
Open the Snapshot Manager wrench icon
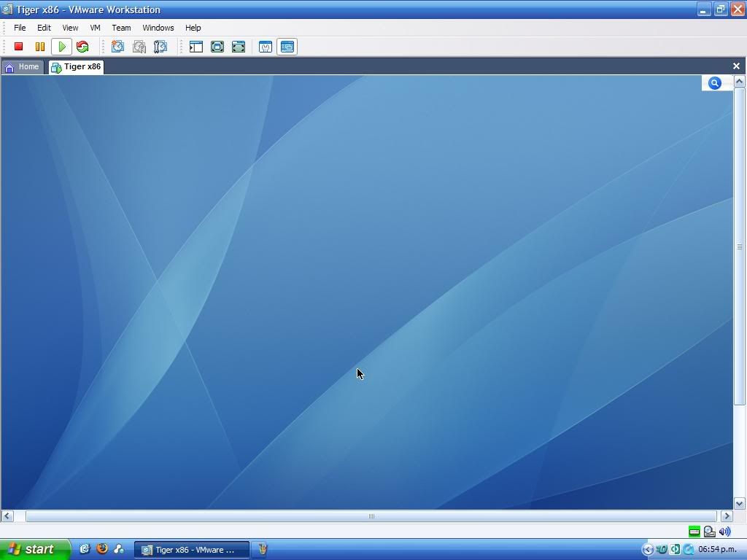(160, 47)
